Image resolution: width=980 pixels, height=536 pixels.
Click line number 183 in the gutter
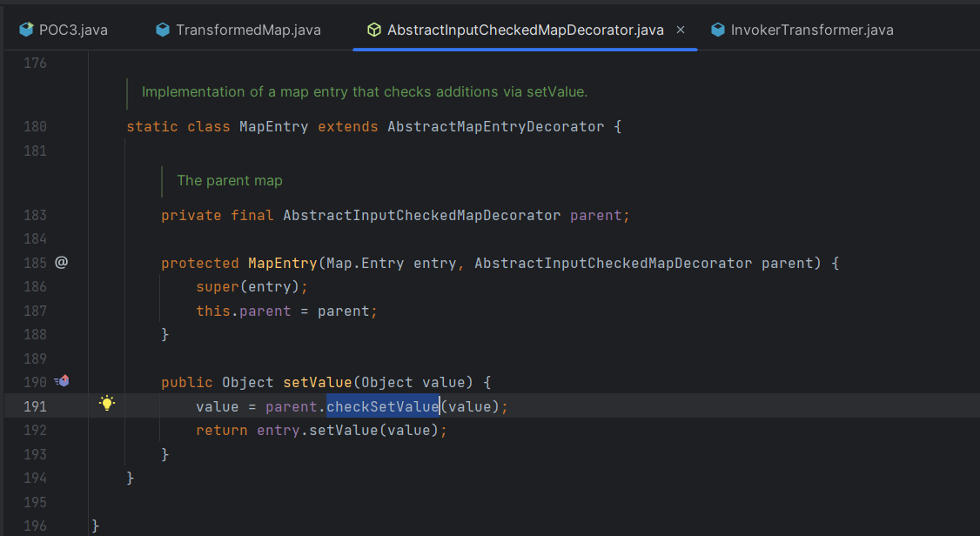[36, 215]
